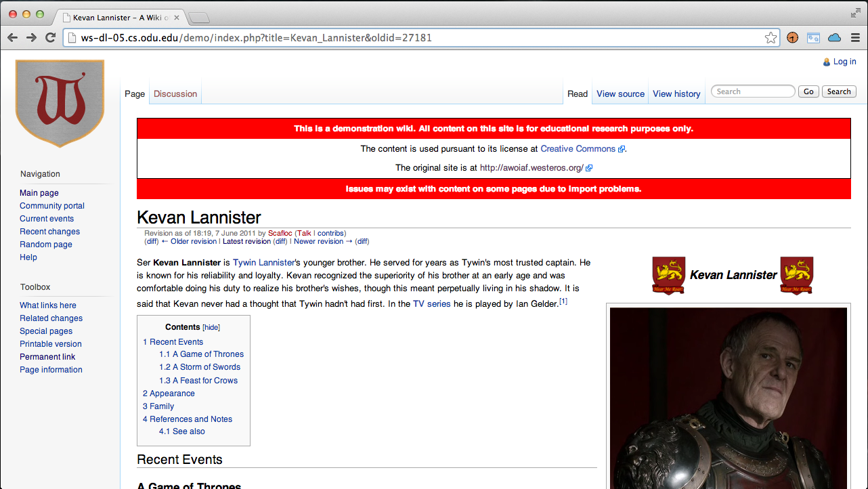Screen dimensions: 868x489
Task: Open the awoiaf.westeros.org original site link
Action: (531, 168)
